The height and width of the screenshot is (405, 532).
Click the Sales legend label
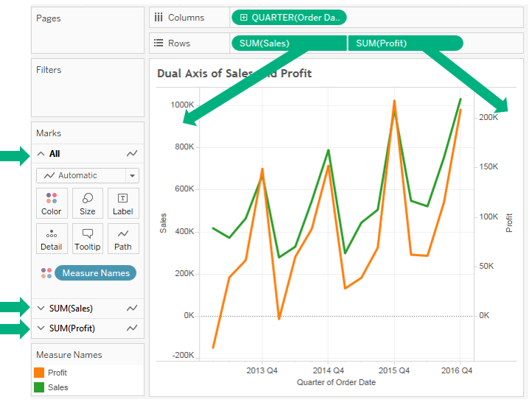pos(58,387)
